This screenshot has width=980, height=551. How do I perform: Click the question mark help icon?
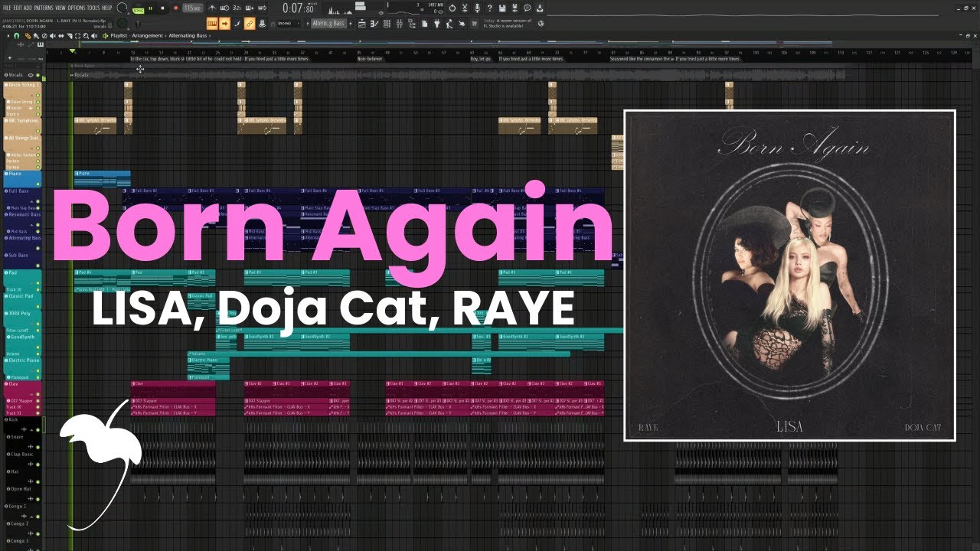click(x=490, y=8)
